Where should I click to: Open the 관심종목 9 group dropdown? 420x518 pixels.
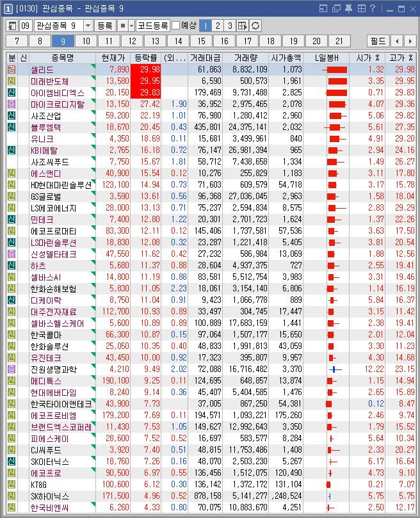[88, 26]
